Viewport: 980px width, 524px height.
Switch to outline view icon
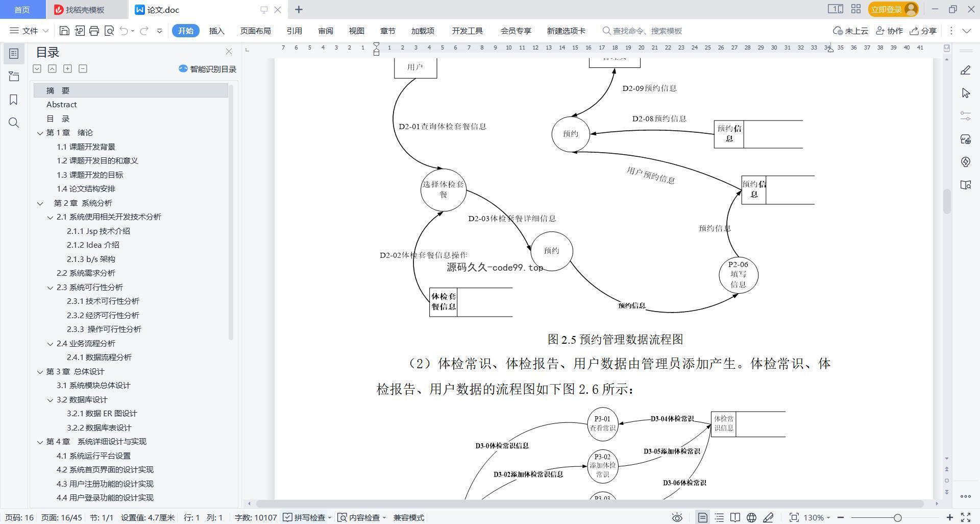click(719, 517)
